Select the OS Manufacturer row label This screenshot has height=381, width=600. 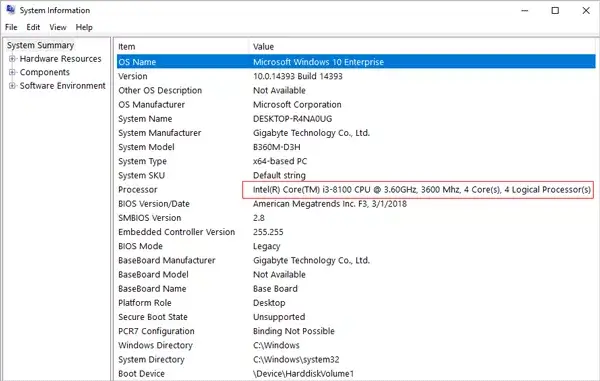pos(152,104)
